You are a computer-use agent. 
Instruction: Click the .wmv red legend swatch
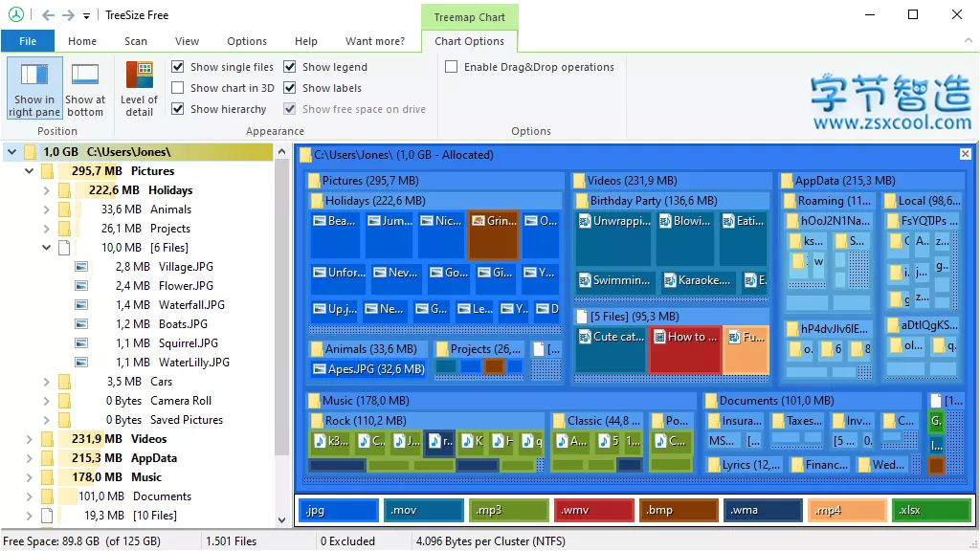point(593,511)
